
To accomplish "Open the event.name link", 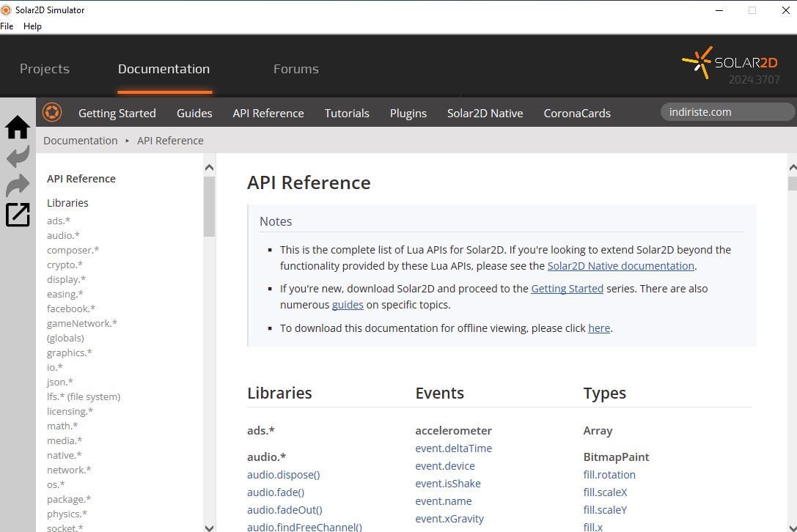I will [444, 501].
